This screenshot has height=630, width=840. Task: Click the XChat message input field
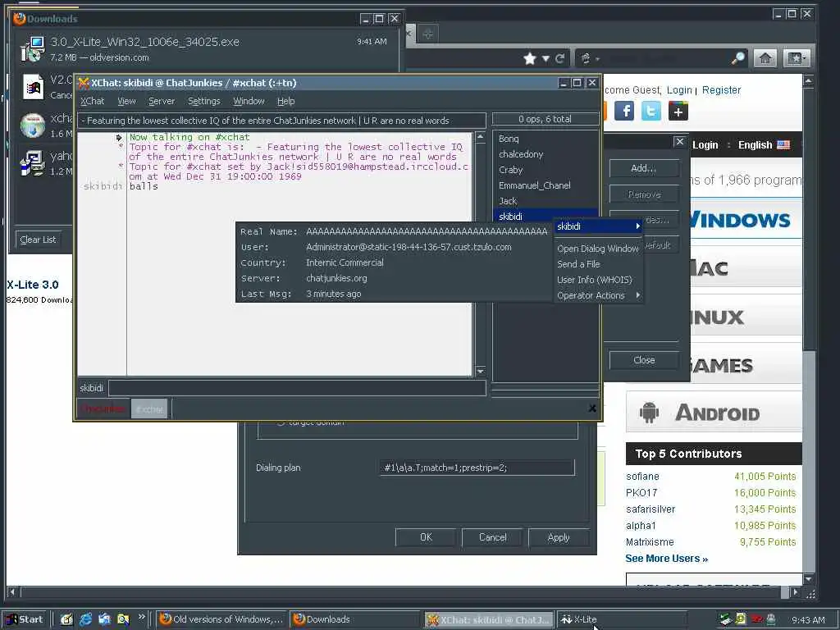click(297, 388)
